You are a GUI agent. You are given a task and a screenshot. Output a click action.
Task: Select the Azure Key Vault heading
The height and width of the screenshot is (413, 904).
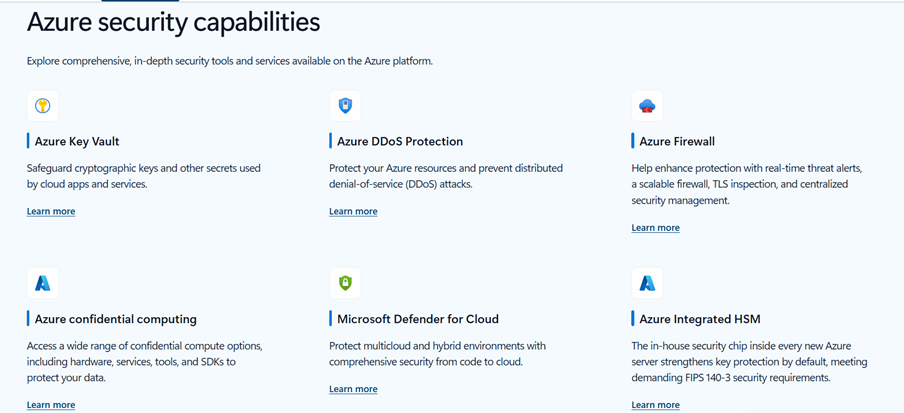point(77,141)
